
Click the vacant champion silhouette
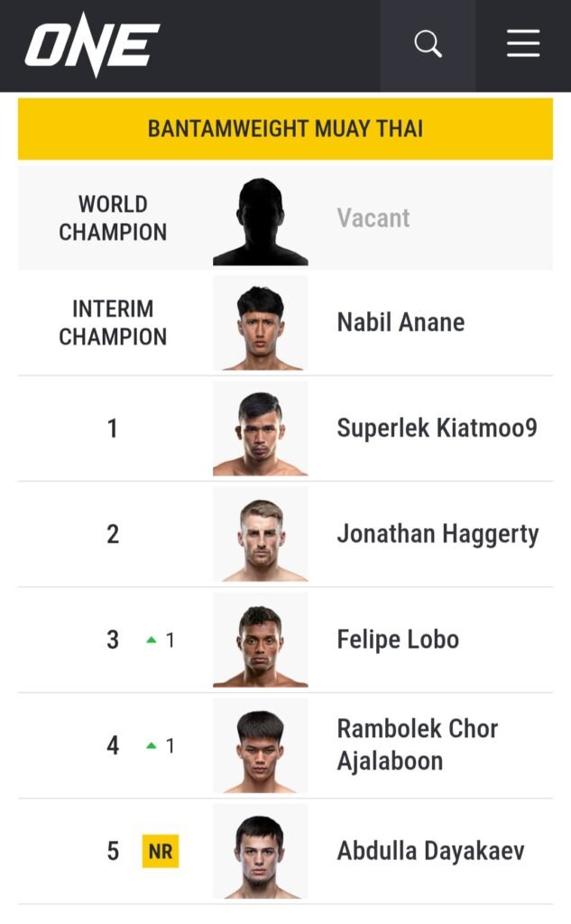(261, 221)
